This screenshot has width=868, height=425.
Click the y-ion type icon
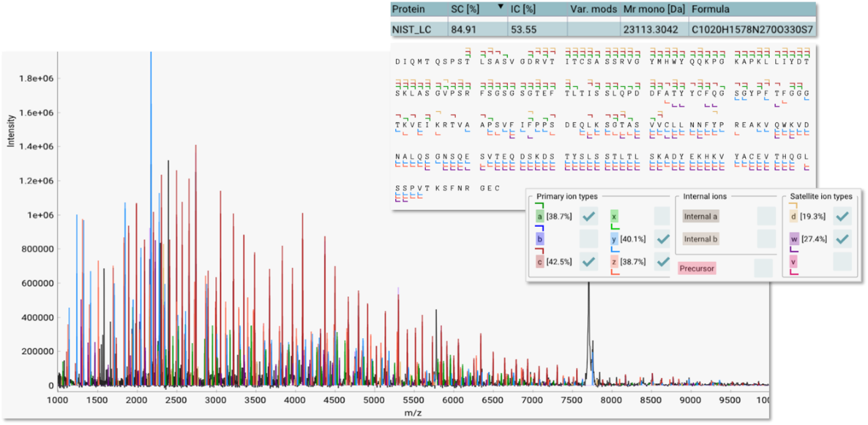point(614,239)
